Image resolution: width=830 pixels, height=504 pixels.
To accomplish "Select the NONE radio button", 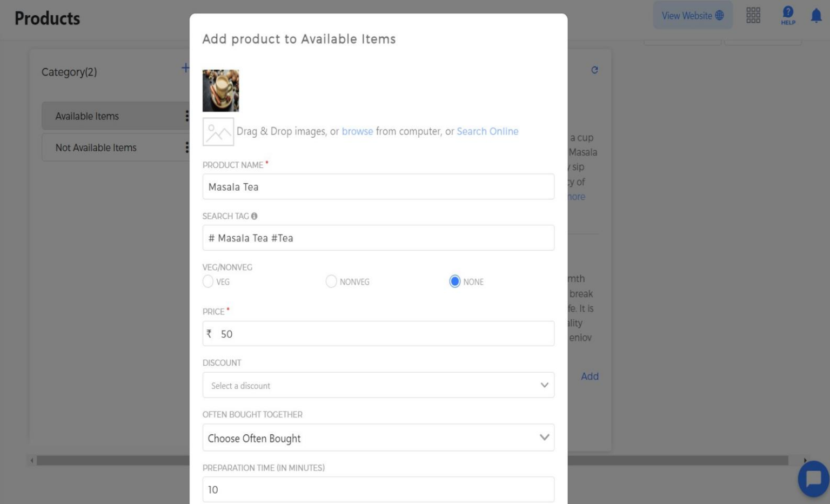I will point(454,281).
